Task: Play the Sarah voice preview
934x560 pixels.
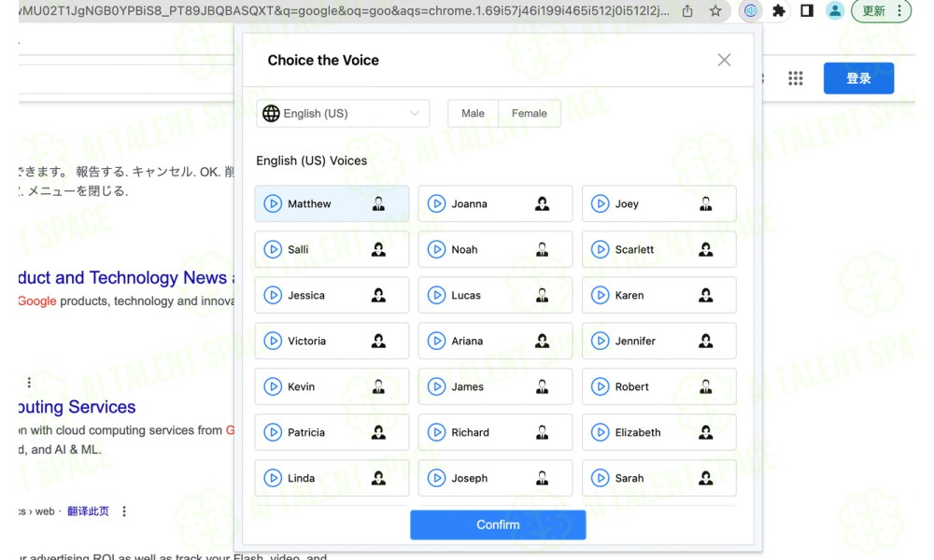Action: coord(601,478)
